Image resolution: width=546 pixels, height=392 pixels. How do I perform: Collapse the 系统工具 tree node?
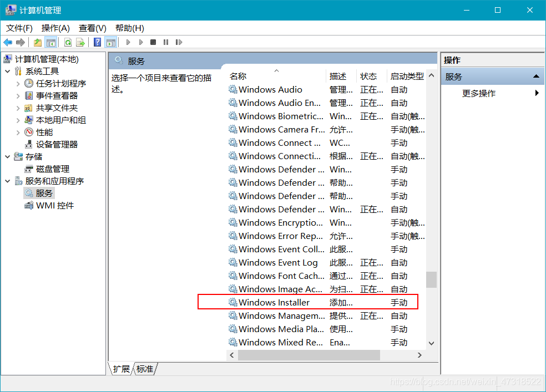click(x=8, y=72)
